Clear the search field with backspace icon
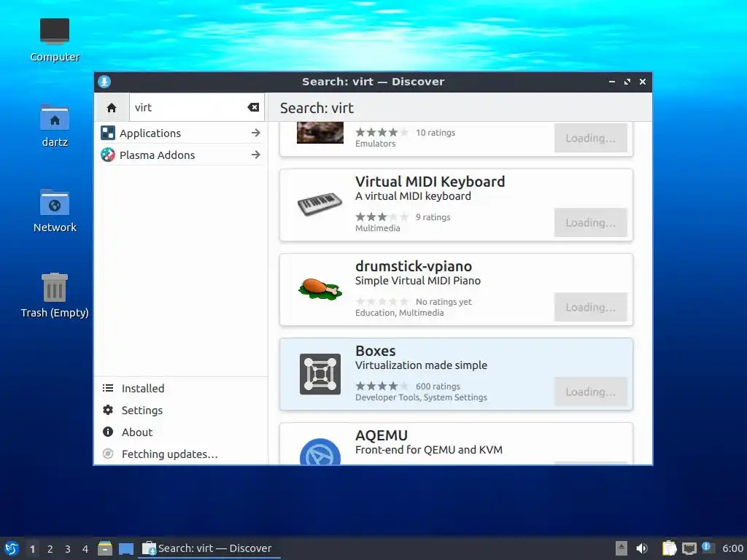This screenshot has height=560, width=747. [253, 108]
